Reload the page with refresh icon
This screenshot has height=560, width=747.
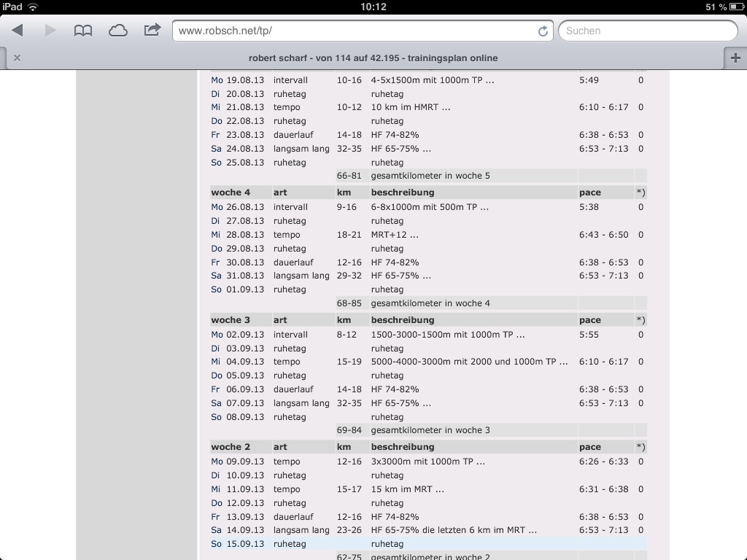(543, 31)
